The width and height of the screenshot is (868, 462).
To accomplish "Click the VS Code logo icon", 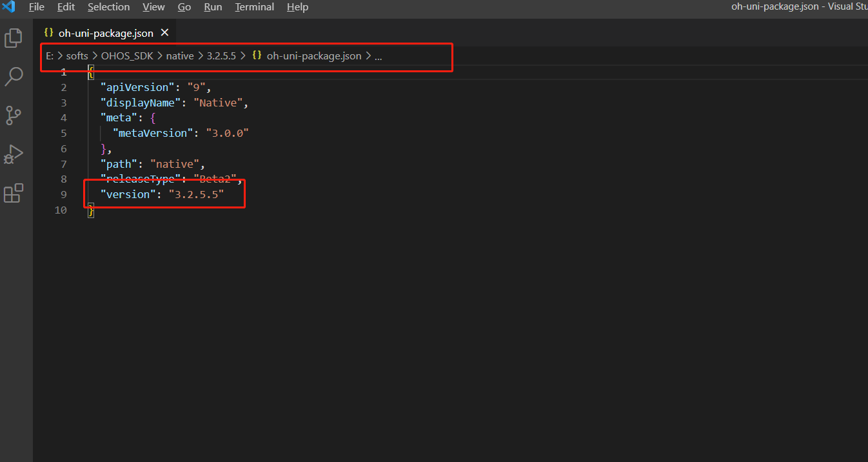I will [x=8, y=7].
